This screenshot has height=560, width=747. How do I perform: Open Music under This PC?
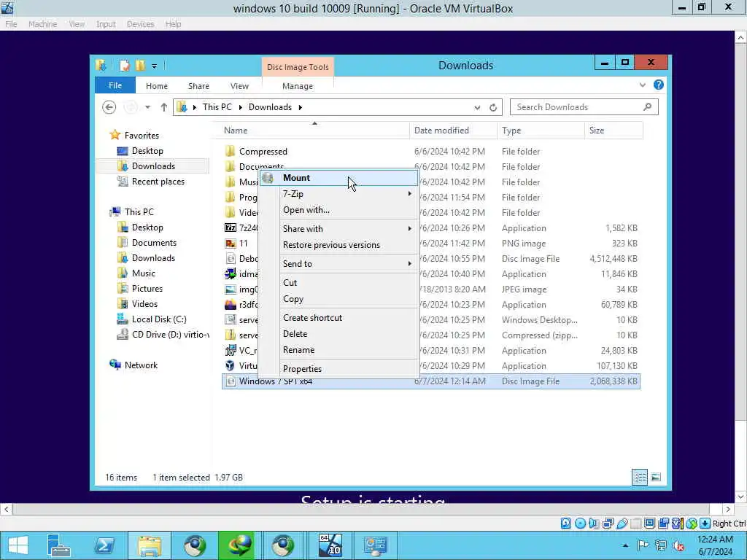click(x=144, y=273)
